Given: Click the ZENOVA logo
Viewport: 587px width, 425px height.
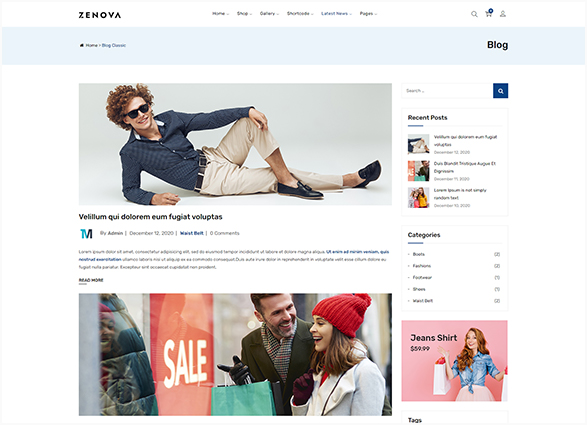Looking at the screenshot, I should 100,15.
